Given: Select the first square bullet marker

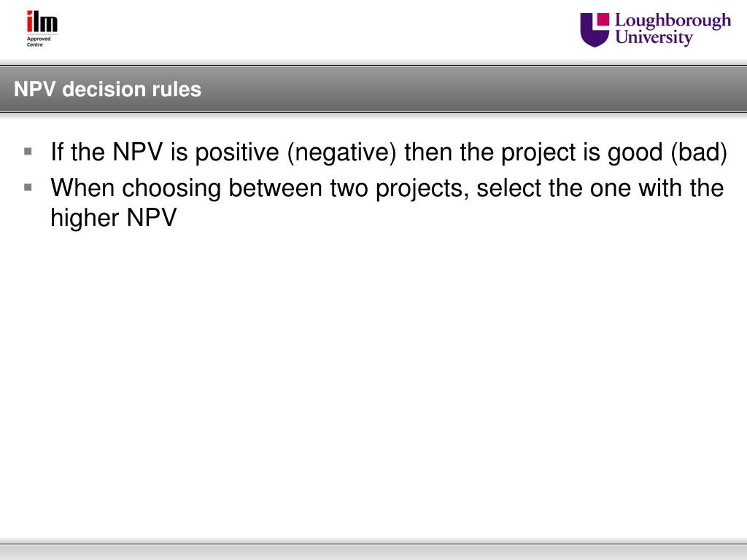Looking at the screenshot, I should click(x=28, y=152).
